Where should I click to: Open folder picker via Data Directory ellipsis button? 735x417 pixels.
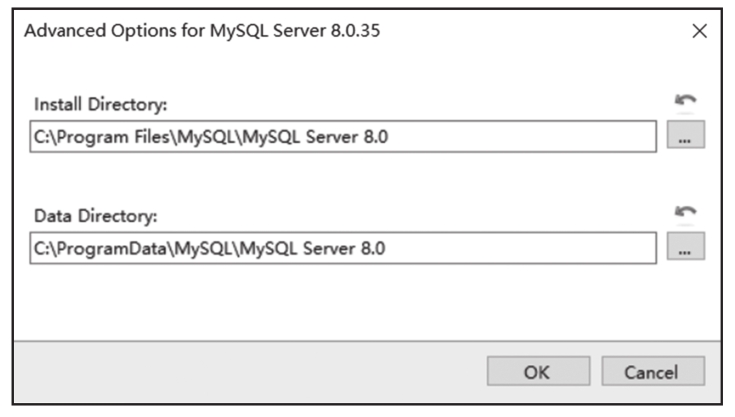pos(686,246)
